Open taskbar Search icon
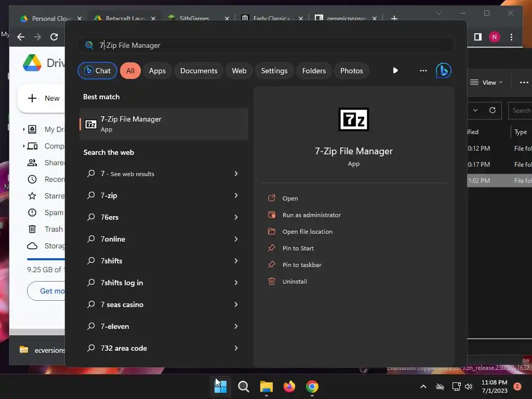Viewport: 532px width, 399px height. (x=243, y=387)
